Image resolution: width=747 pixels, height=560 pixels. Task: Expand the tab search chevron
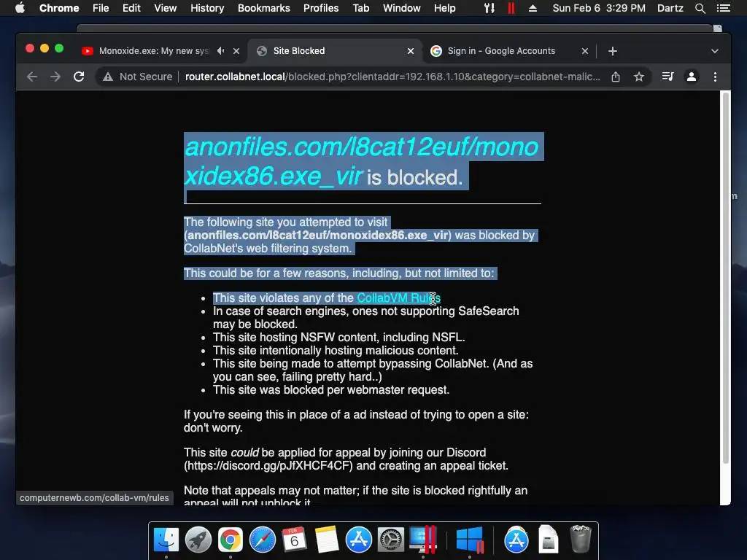[x=715, y=51]
